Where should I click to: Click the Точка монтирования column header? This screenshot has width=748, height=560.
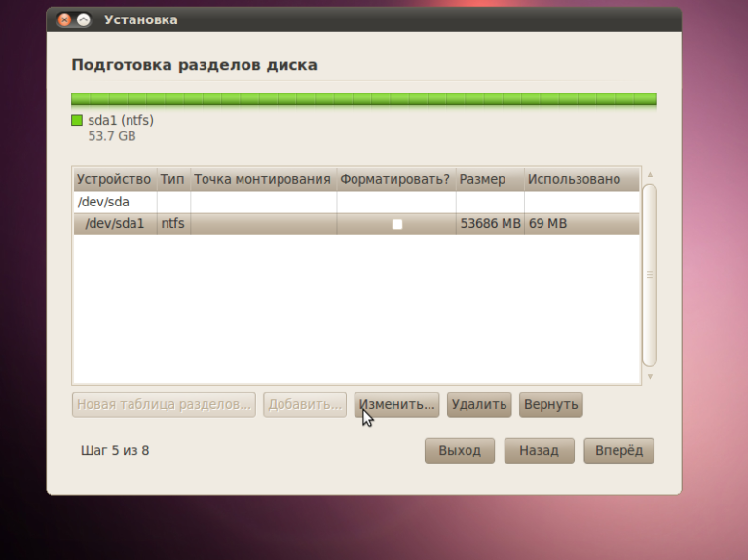pyautogui.click(x=263, y=179)
